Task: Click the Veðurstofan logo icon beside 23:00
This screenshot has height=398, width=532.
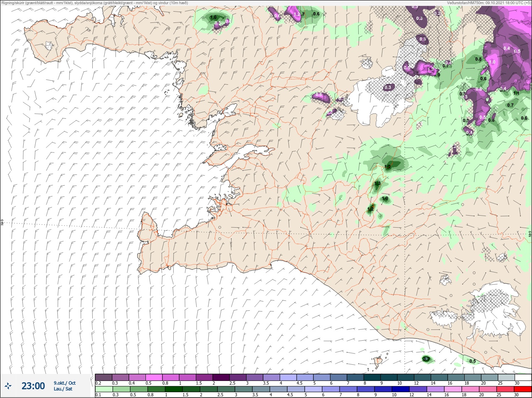Action: point(8,386)
